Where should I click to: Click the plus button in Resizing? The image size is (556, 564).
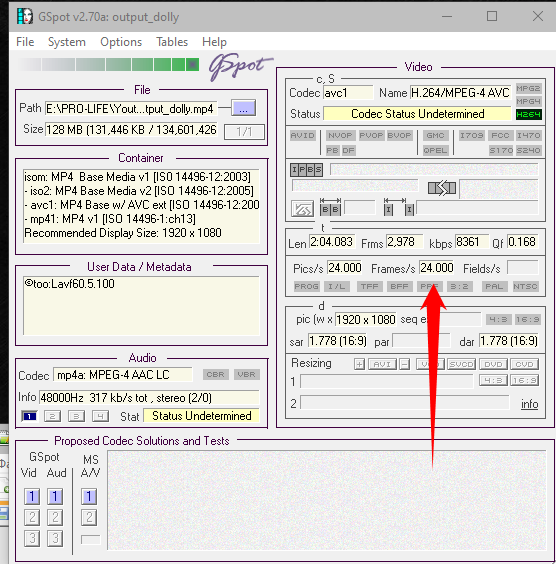click(x=359, y=364)
